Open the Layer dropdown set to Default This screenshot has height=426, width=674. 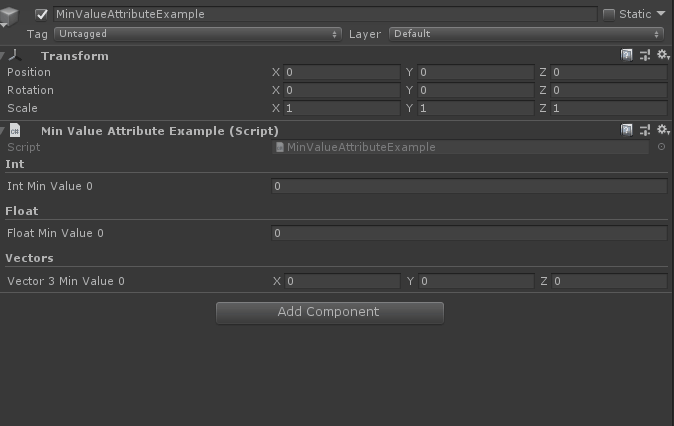[x=527, y=34]
